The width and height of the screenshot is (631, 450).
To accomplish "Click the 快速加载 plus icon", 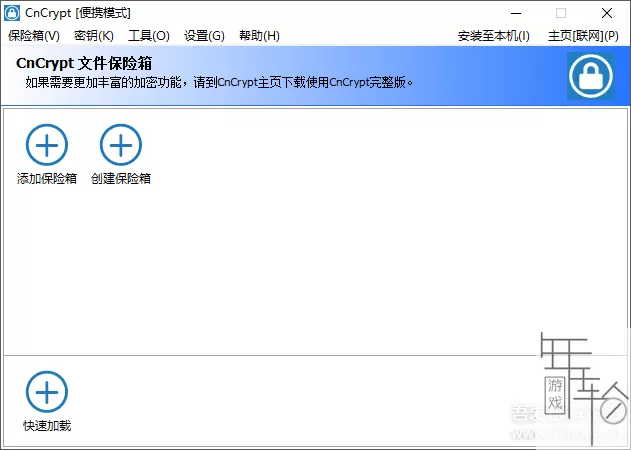I will pyautogui.click(x=47, y=392).
